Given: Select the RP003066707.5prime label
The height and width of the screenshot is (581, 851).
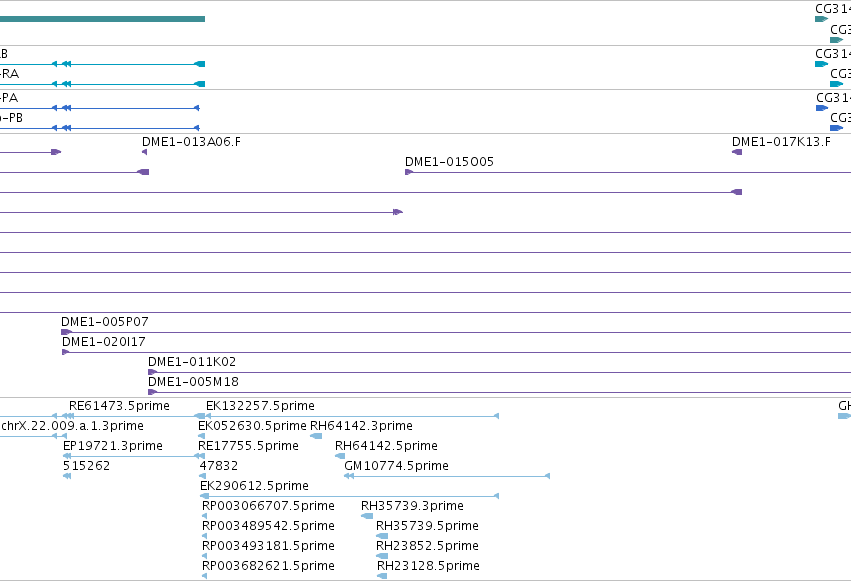Looking at the screenshot, I should pyautogui.click(x=268, y=506).
